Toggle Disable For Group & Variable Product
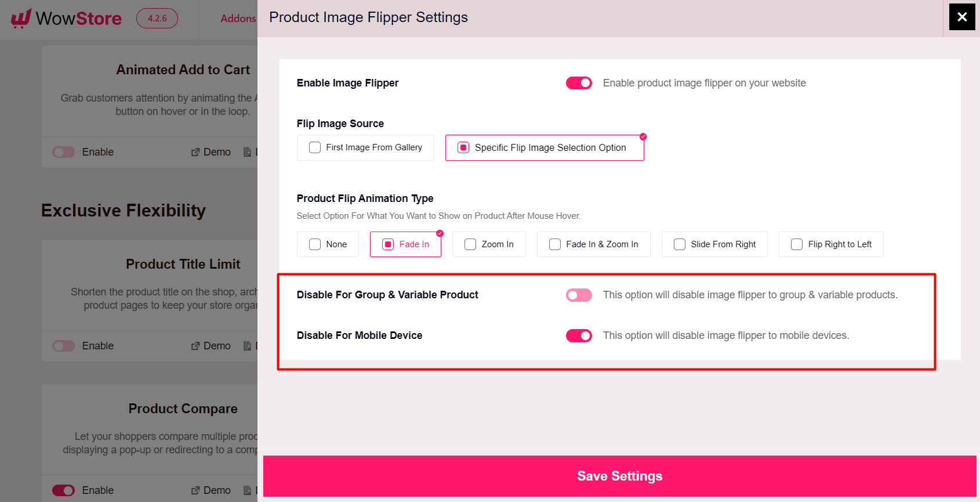Viewport: 980px width, 502px height. (x=579, y=295)
